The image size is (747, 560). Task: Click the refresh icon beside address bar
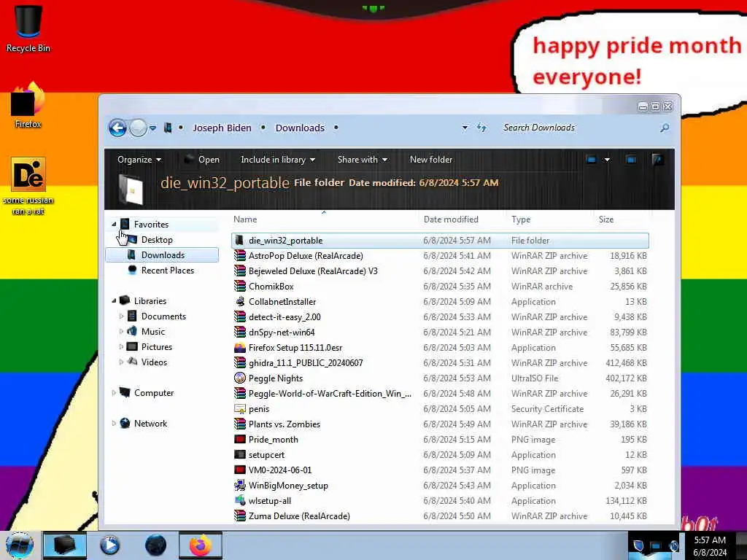click(481, 128)
